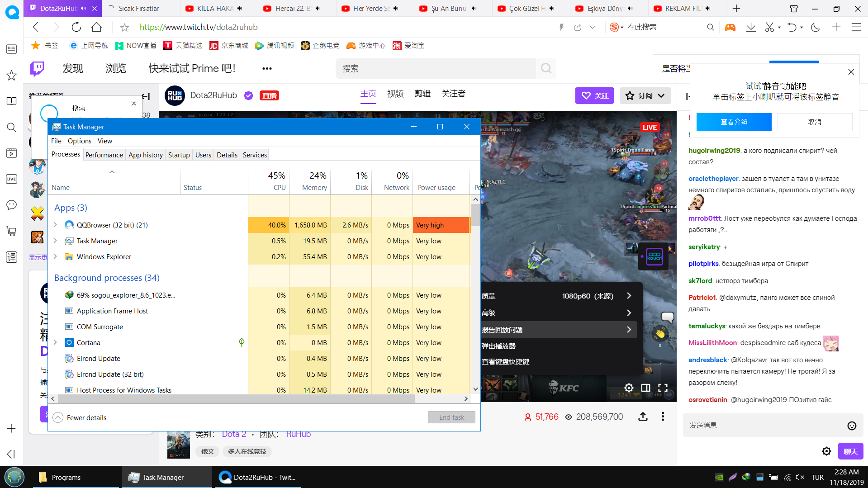
Task: Click the Twitch search magnifier button
Action: pyautogui.click(x=546, y=68)
